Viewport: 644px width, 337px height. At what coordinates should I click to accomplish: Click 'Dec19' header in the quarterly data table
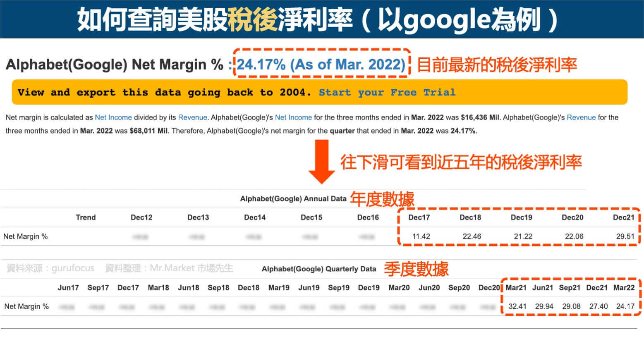[369, 288]
